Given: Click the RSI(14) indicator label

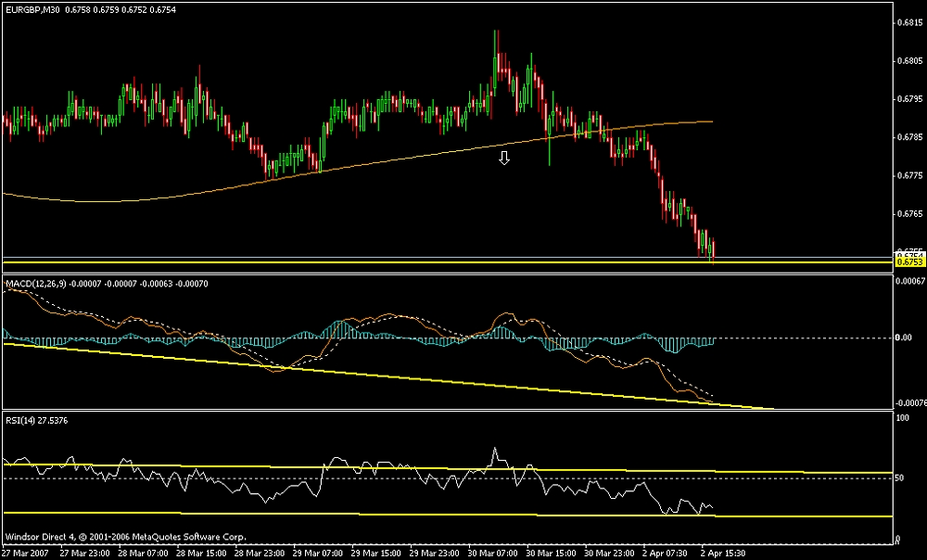Looking at the screenshot, I should pos(23,420).
